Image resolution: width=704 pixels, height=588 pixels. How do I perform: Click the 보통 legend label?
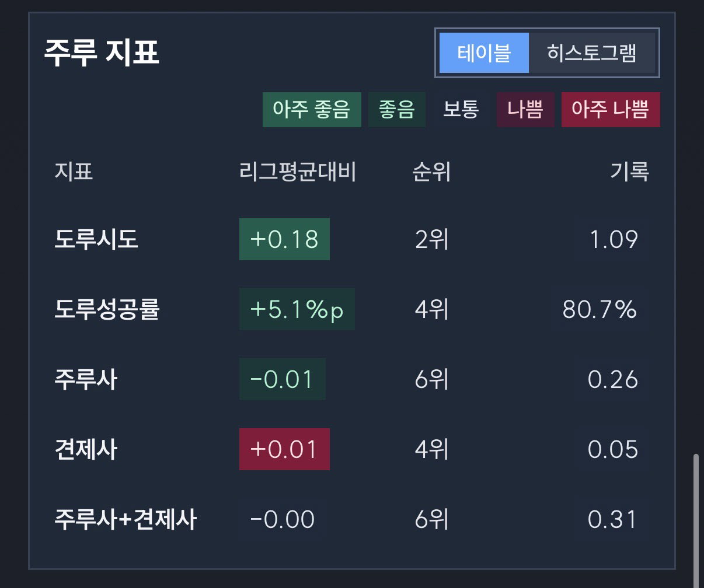461,110
